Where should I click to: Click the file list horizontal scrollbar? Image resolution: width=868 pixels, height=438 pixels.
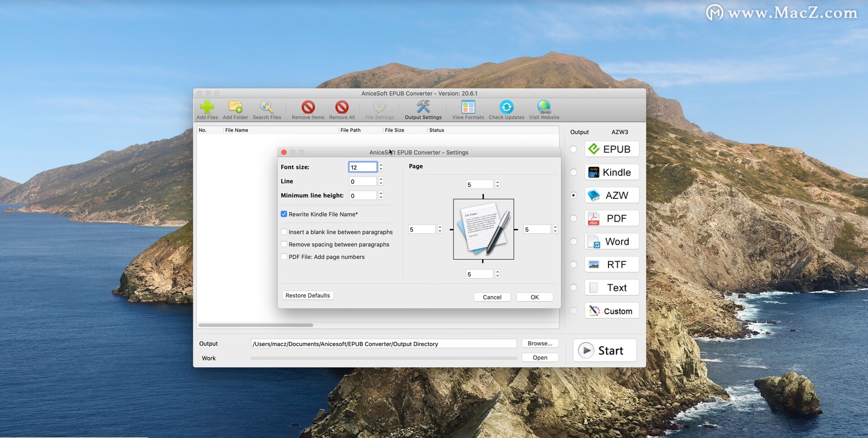(x=256, y=325)
